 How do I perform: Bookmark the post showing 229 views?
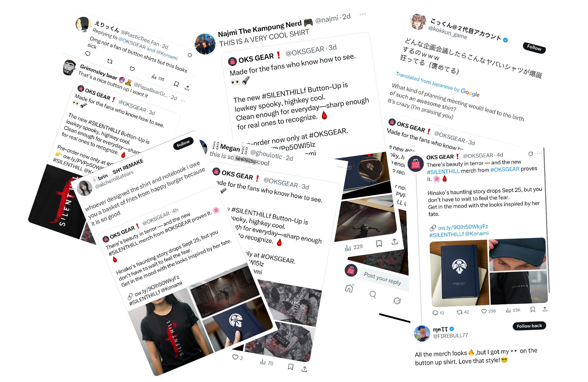(379, 243)
